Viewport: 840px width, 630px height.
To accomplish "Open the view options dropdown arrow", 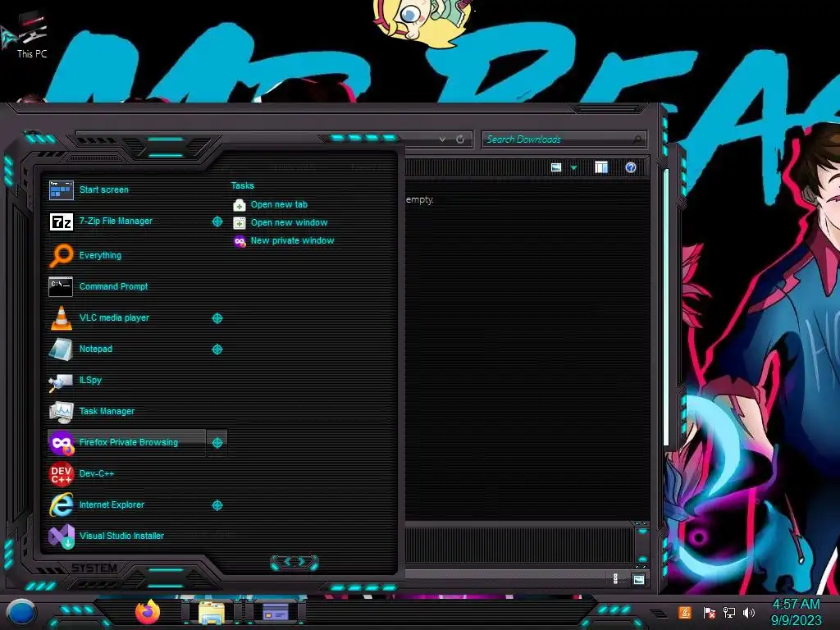I will tap(573, 168).
